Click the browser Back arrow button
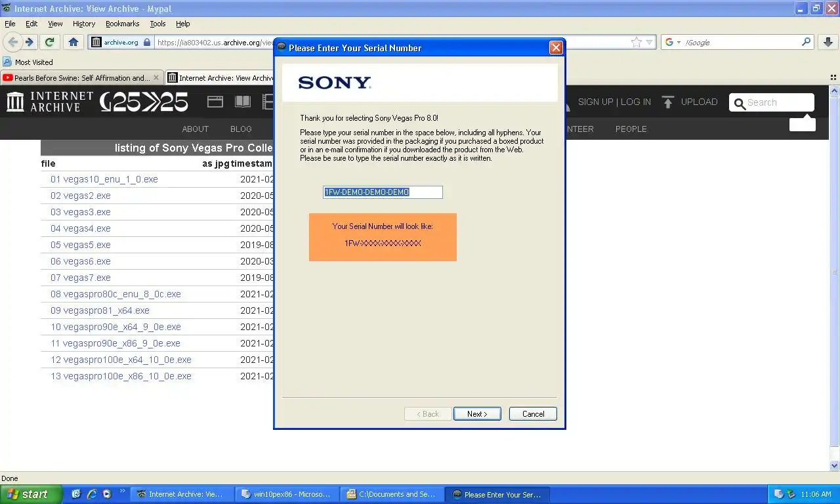Viewport: 840px width, 504px height. (12, 42)
